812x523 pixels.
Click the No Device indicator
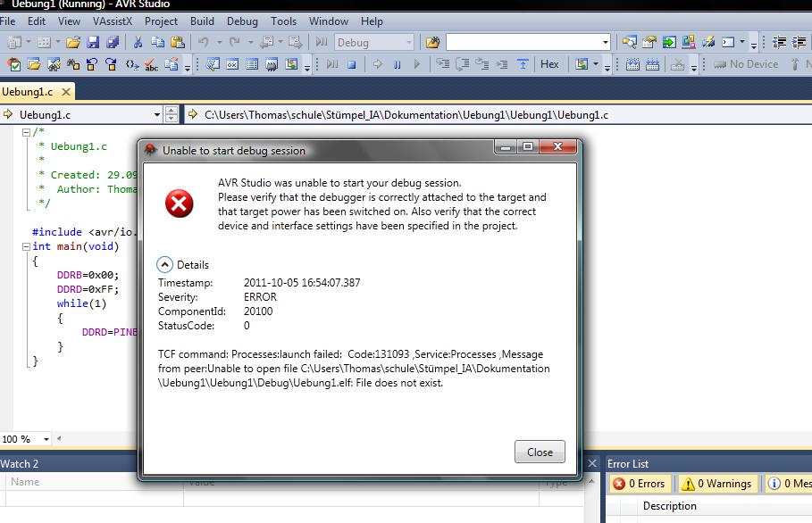coord(746,64)
